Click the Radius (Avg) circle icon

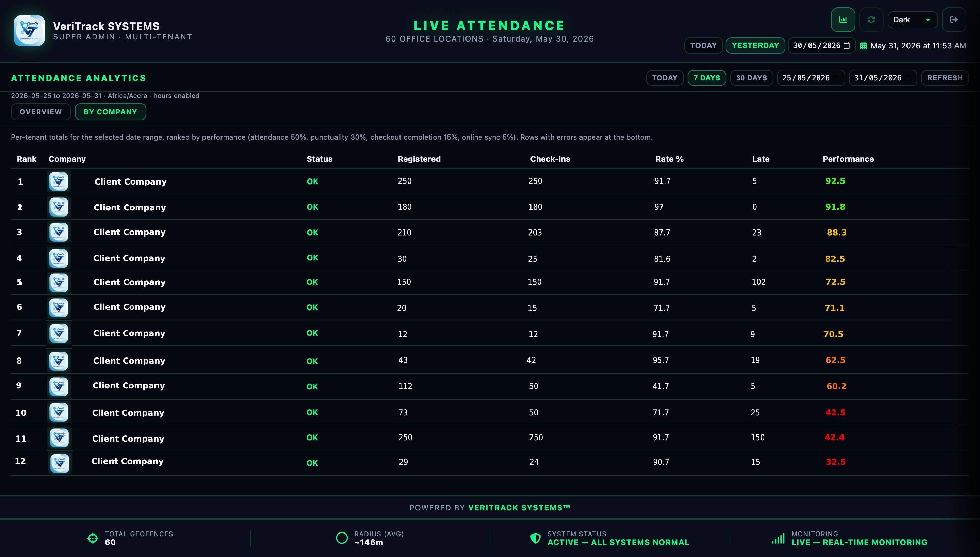[342, 538]
